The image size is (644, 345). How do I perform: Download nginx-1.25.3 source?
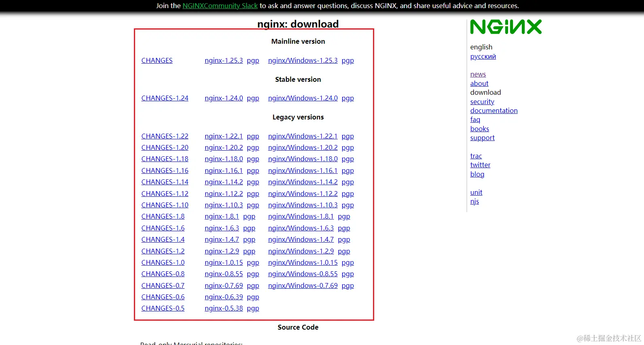pyautogui.click(x=224, y=60)
